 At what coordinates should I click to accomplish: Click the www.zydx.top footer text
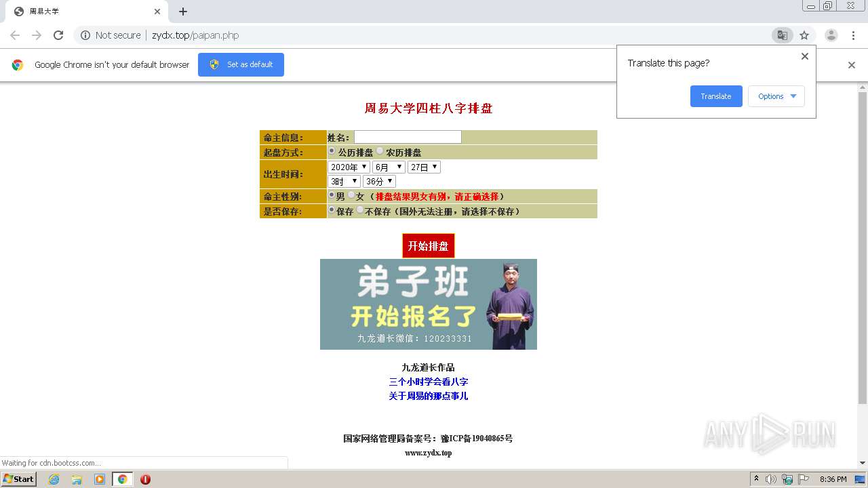pyautogui.click(x=429, y=453)
